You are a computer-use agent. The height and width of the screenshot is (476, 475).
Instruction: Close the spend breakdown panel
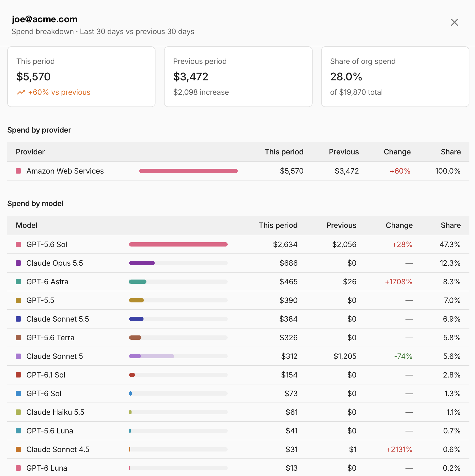(x=454, y=22)
